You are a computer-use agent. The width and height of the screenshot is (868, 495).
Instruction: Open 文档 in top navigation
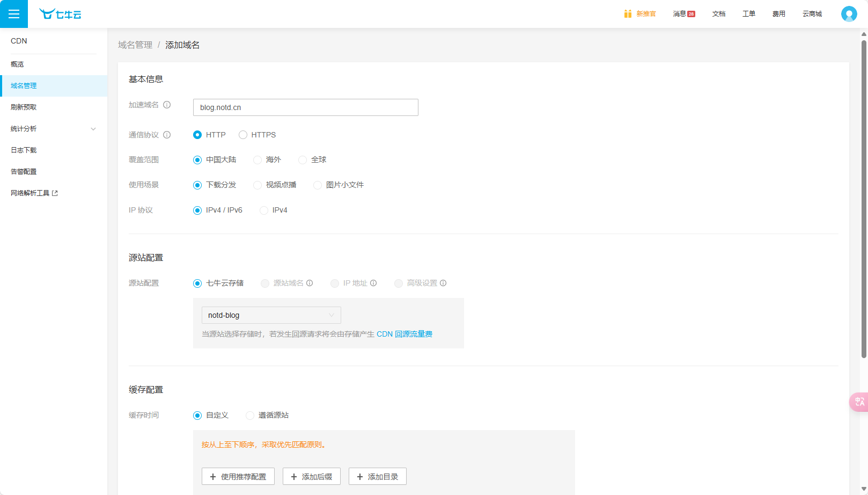719,14
